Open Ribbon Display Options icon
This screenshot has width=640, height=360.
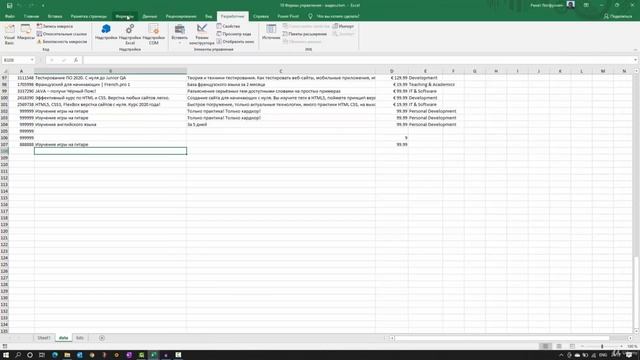pos(586,5)
